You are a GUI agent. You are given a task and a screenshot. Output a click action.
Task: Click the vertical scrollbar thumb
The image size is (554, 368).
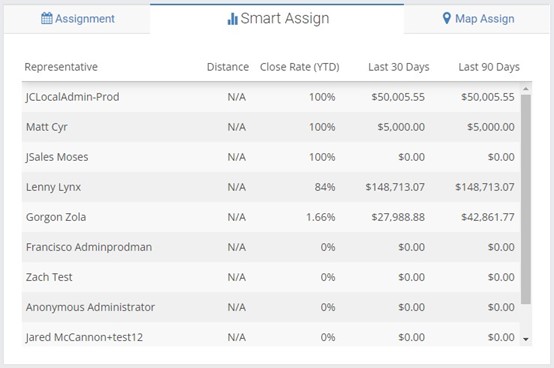[526, 199]
